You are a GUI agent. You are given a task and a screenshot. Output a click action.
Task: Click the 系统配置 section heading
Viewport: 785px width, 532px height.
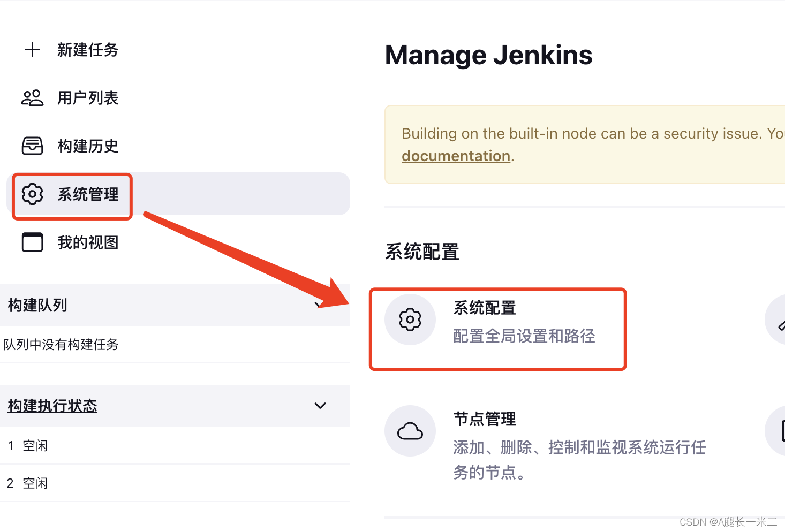click(x=422, y=252)
